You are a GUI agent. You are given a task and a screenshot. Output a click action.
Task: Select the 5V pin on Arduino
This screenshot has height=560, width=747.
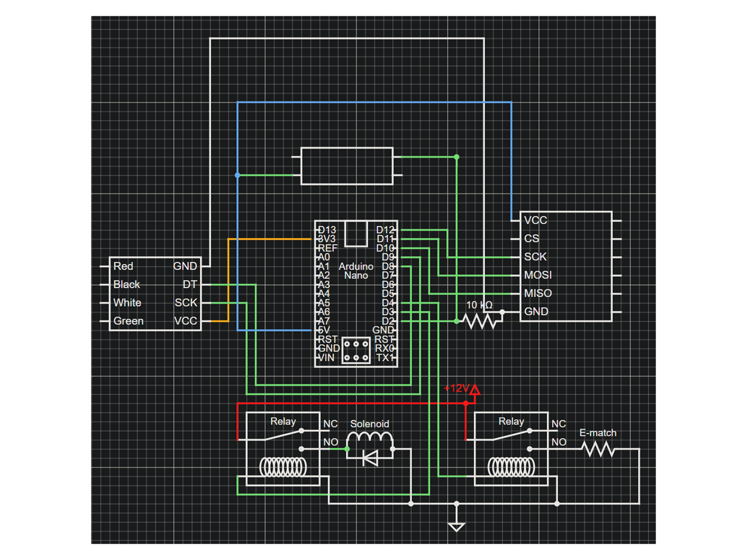pyautogui.click(x=324, y=330)
